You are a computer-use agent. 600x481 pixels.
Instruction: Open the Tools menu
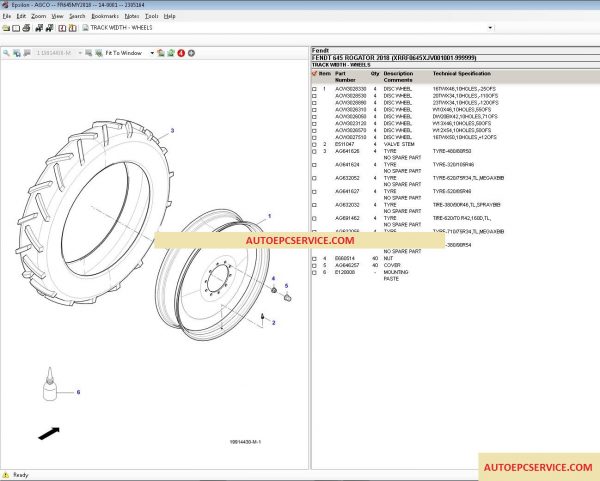click(152, 16)
